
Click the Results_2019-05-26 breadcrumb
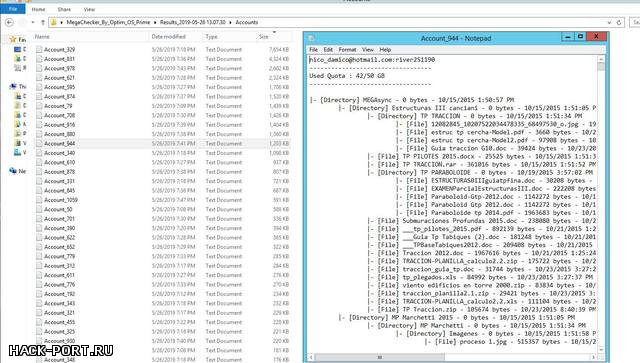(x=193, y=22)
